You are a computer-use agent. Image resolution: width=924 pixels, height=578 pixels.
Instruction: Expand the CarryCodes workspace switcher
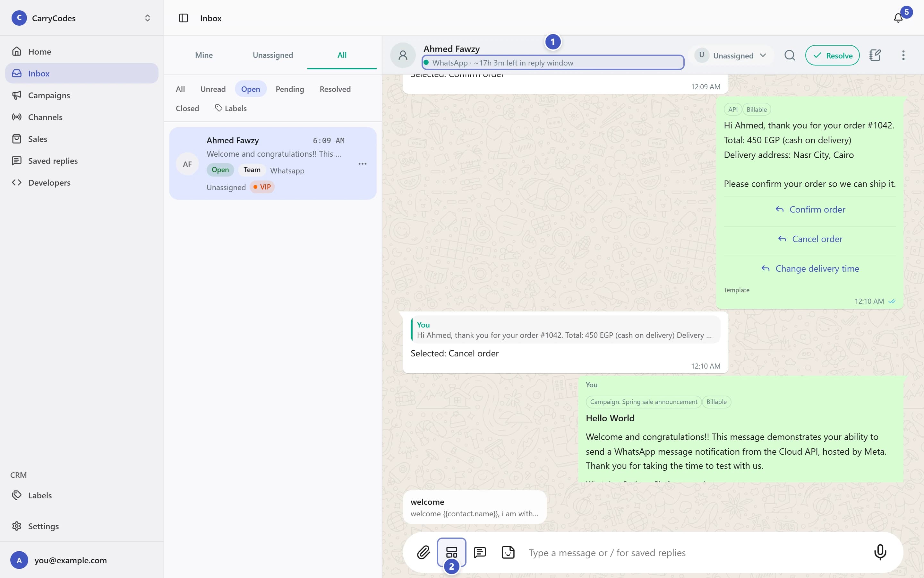click(x=82, y=18)
